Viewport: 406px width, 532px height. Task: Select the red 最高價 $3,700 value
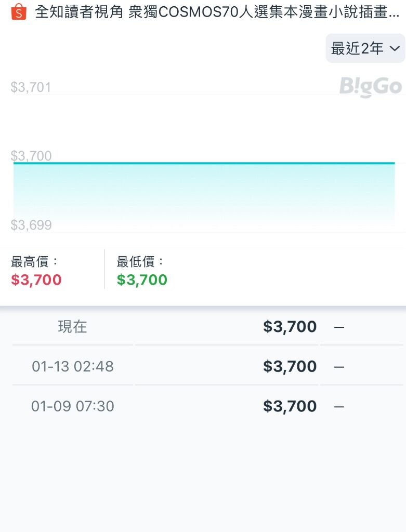click(x=36, y=280)
